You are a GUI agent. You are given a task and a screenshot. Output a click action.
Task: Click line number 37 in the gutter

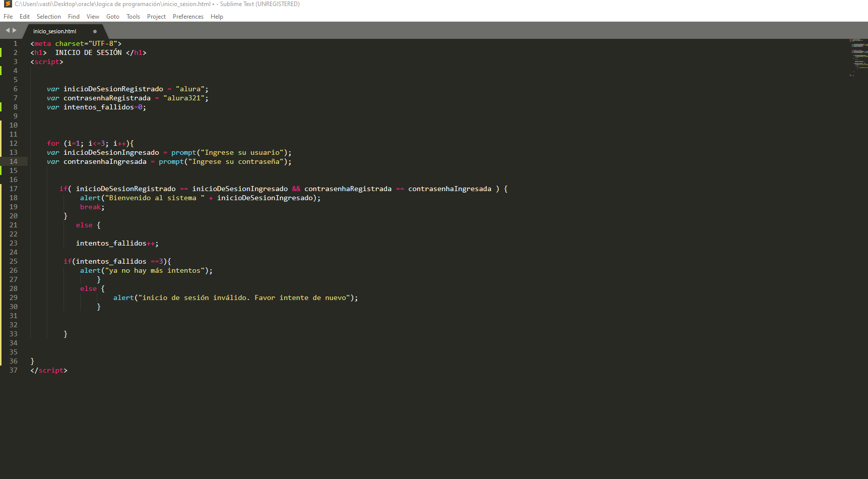click(x=14, y=370)
